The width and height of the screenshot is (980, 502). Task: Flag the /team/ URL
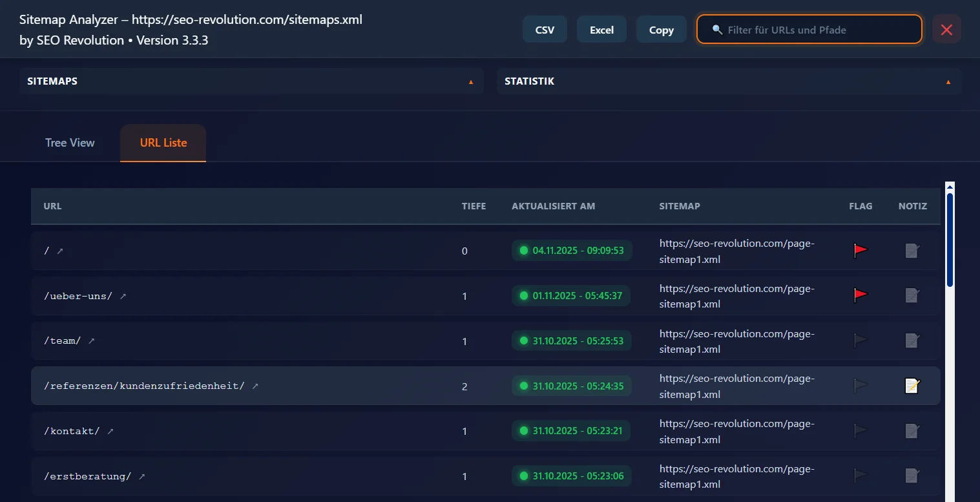pyautogui.click(x=860, y=340)
